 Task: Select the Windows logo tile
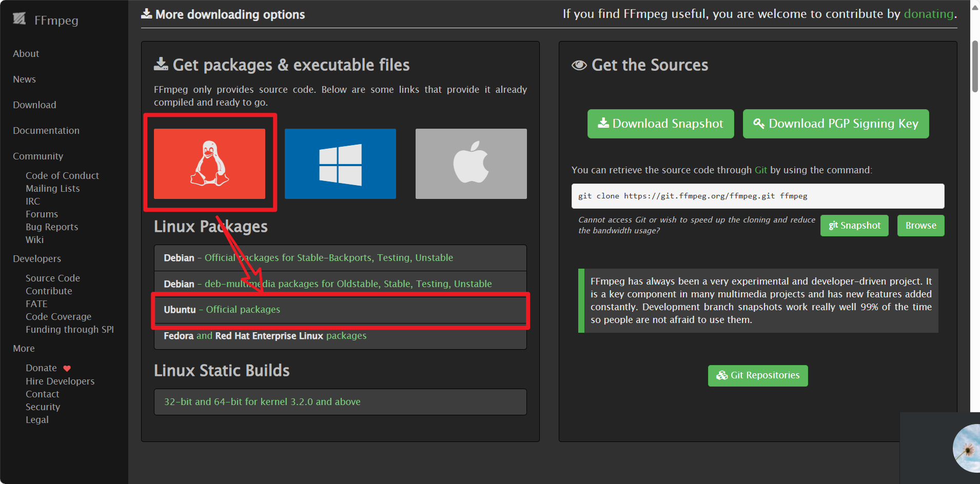(x=340, y=164)
